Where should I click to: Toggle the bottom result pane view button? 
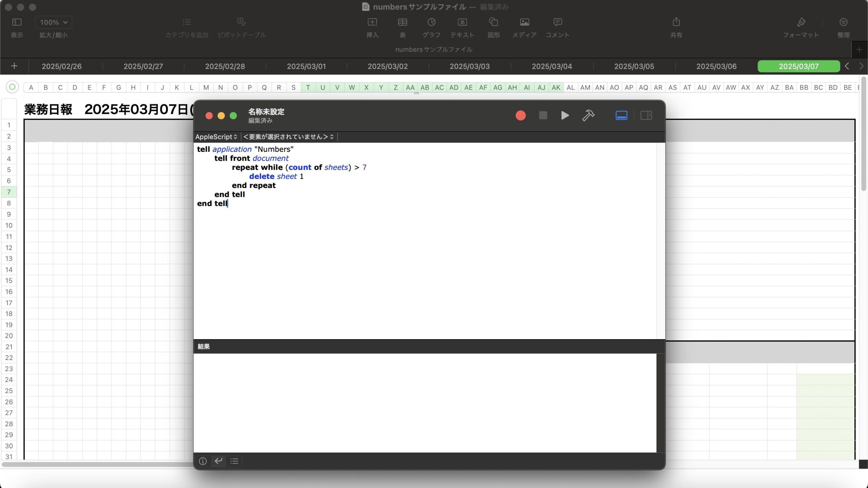pos(621,116)
